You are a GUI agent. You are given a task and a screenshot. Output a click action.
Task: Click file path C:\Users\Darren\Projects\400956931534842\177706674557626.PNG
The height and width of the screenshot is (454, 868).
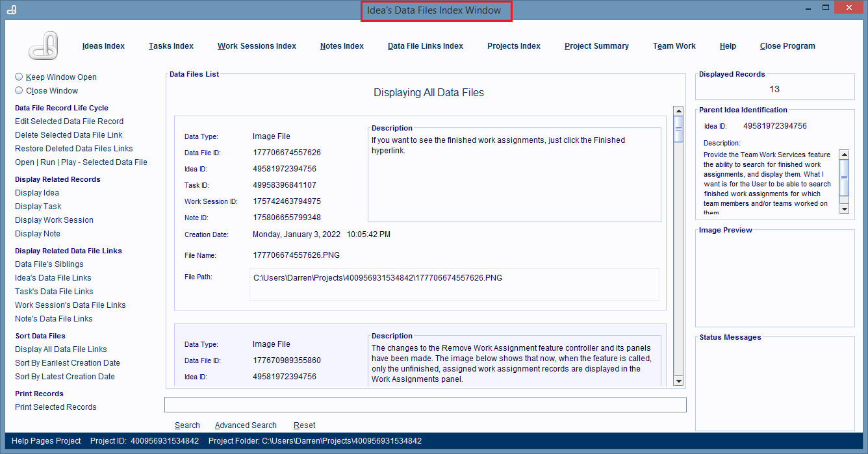pyautogui.click(x=377, y=278)
